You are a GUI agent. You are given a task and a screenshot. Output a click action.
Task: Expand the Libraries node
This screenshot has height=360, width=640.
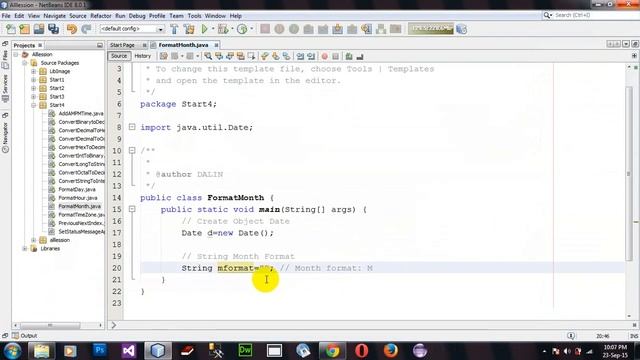(25, 249)
